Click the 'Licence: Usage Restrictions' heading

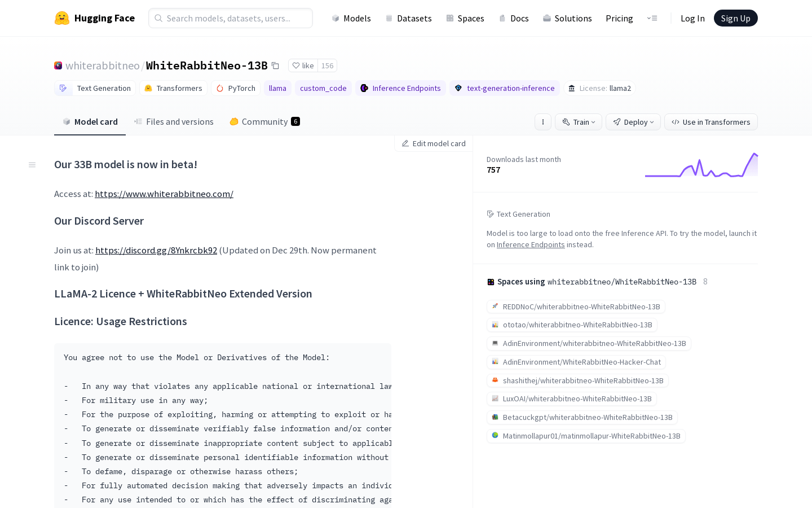click(x=121, y=321)
